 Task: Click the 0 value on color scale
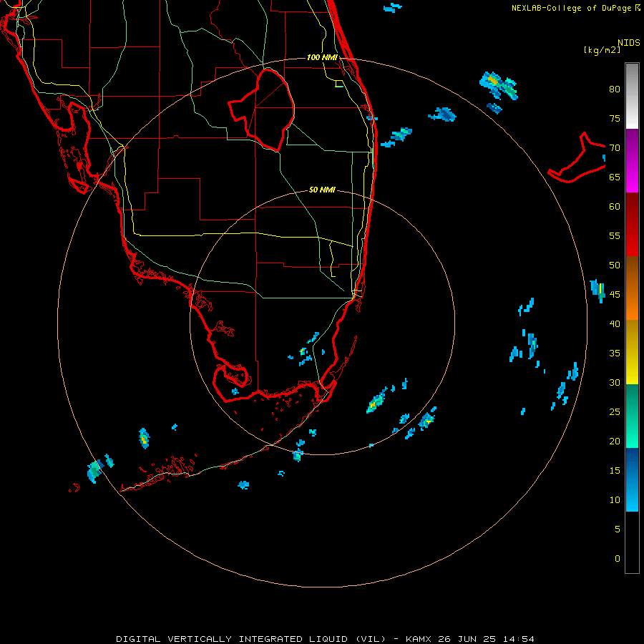tap(618, 559)
